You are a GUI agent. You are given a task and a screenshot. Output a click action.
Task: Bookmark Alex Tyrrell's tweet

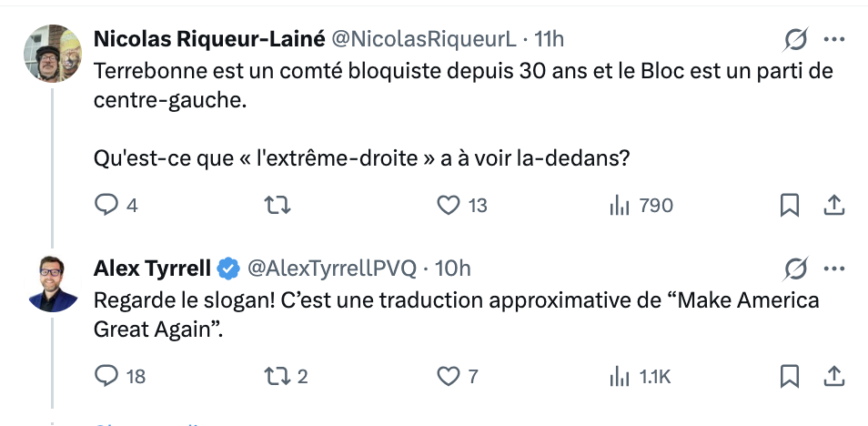[790, 375]
